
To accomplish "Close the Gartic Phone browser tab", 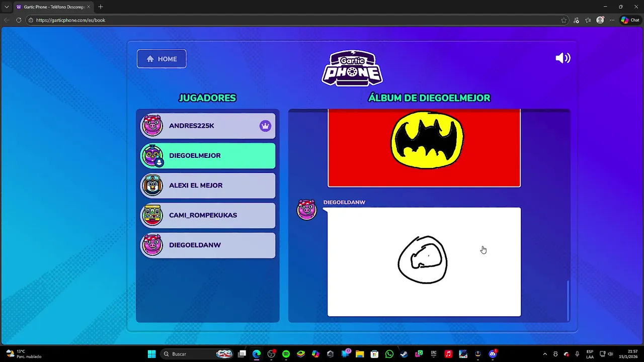I will [90, 7].
